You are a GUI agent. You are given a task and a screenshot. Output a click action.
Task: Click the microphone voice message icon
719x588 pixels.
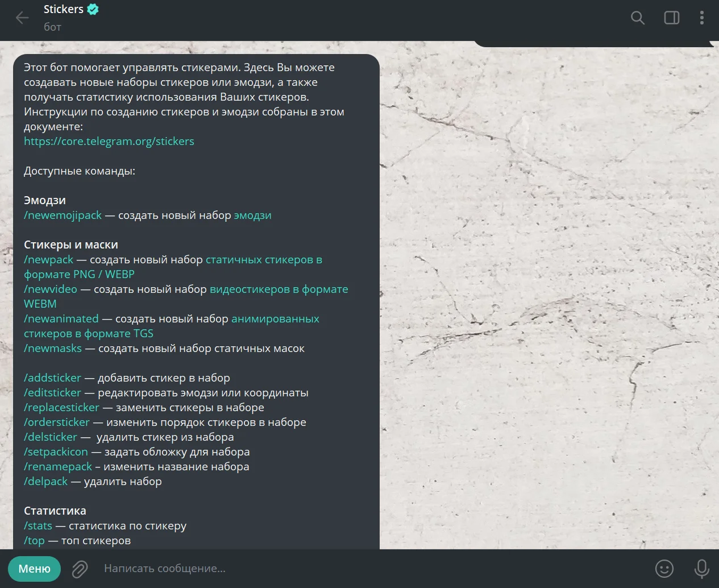(x=702, y=569)
